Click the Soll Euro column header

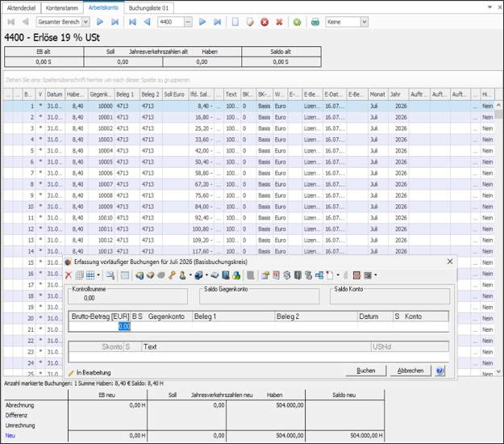176,94
